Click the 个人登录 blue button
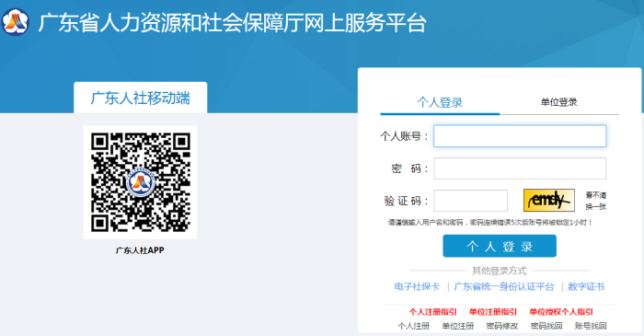The height and width of the screenshot is (336, 644). click(500, 246)
